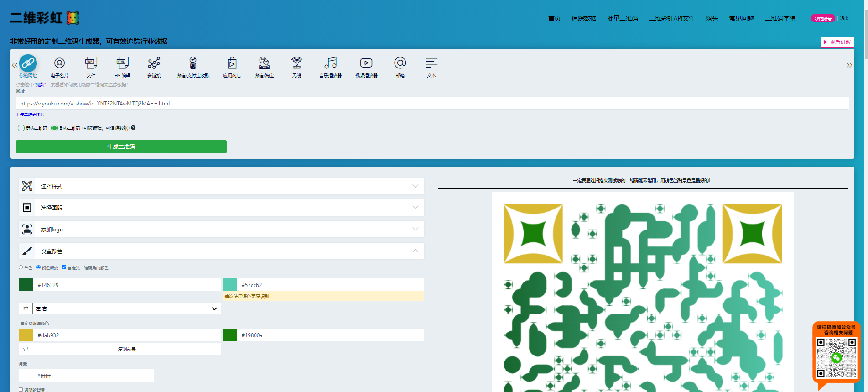This screenshot has height=392, width=868.
Task: Select the 应用商店 app store icon
Action: [232, 63]
